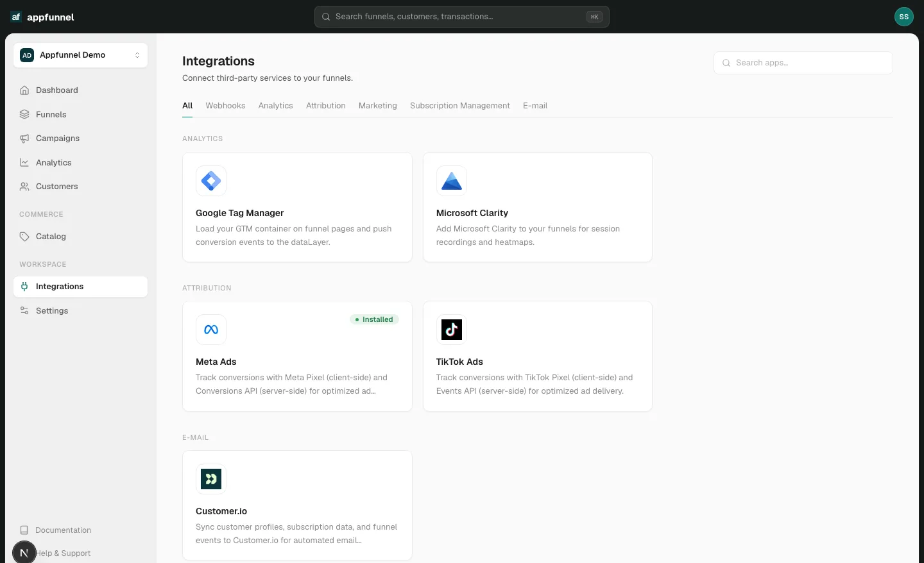Open the Google Tag Manager card title
The height and width of the screenshot is (563, 924).
[x=240, y=213]
